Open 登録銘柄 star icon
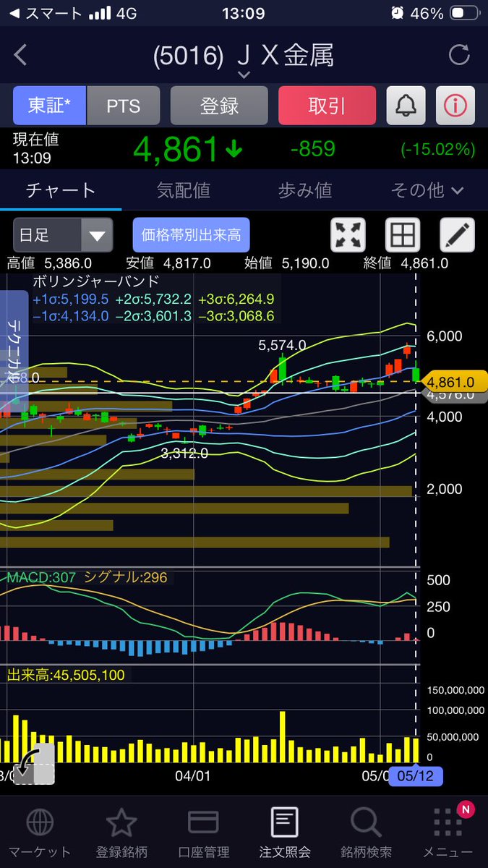The image size is (488, 868). point(121,822)
